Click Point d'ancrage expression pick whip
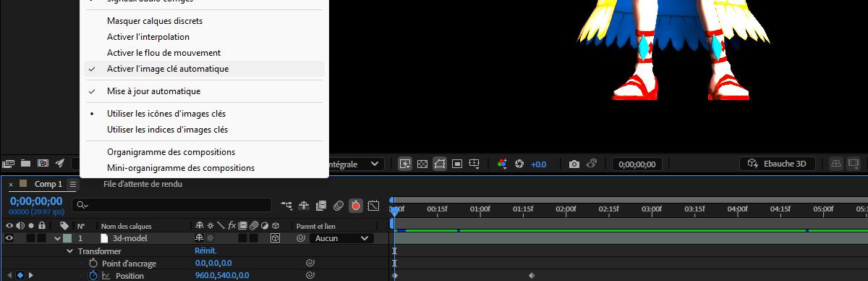This screenshot has width=868, height=281. 310,263
